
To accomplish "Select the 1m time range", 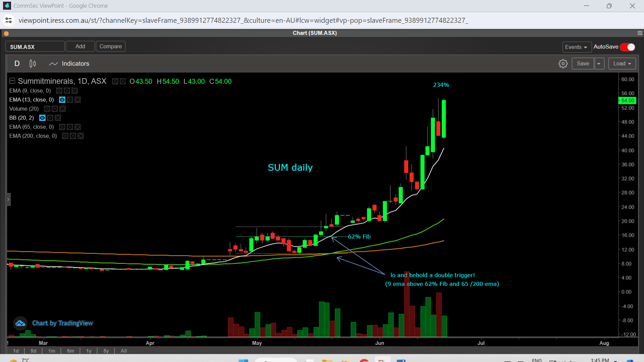I will (52, 351).
